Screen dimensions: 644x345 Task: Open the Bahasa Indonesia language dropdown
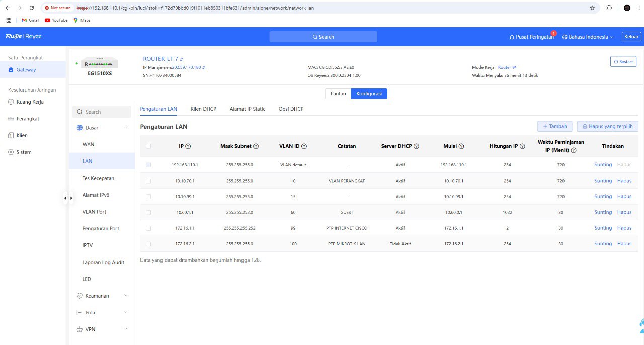588,37
